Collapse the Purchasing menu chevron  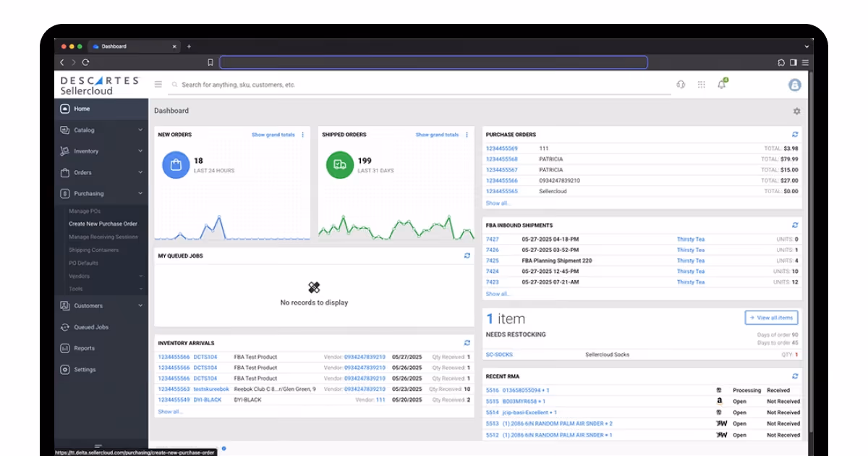140,193
